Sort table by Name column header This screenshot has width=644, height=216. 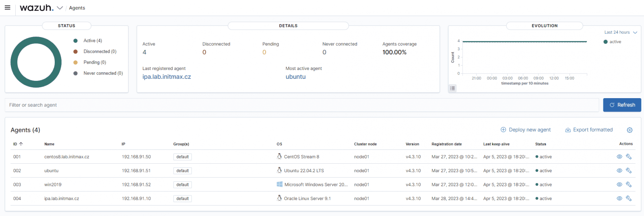49,144
